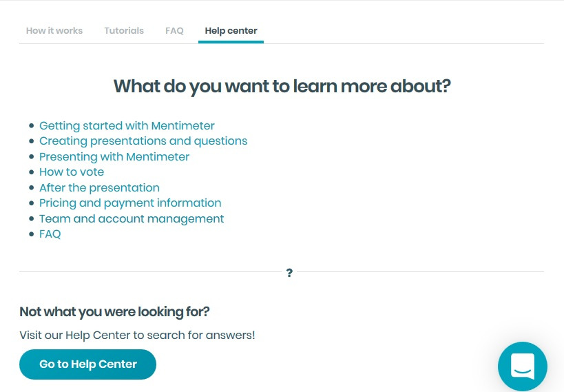The image size is (564, 392).
Task: Select the FAQ tab at top
Action: (x=174, y=31)
